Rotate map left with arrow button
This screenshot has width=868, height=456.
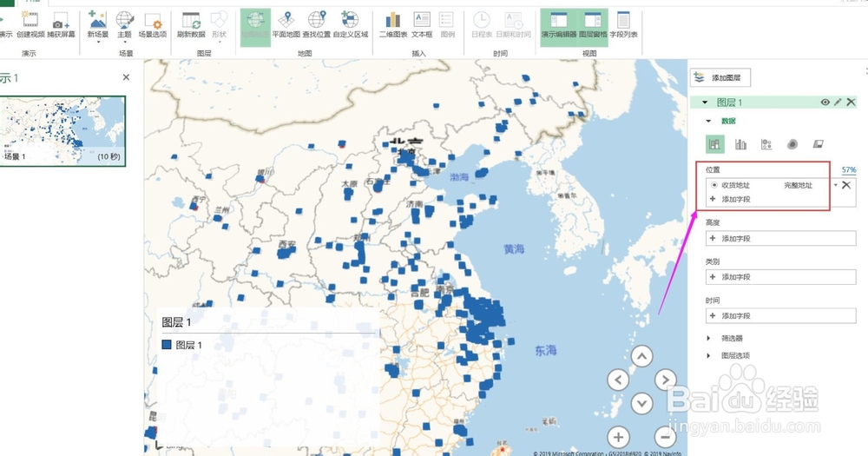click(x=618, y=380)
